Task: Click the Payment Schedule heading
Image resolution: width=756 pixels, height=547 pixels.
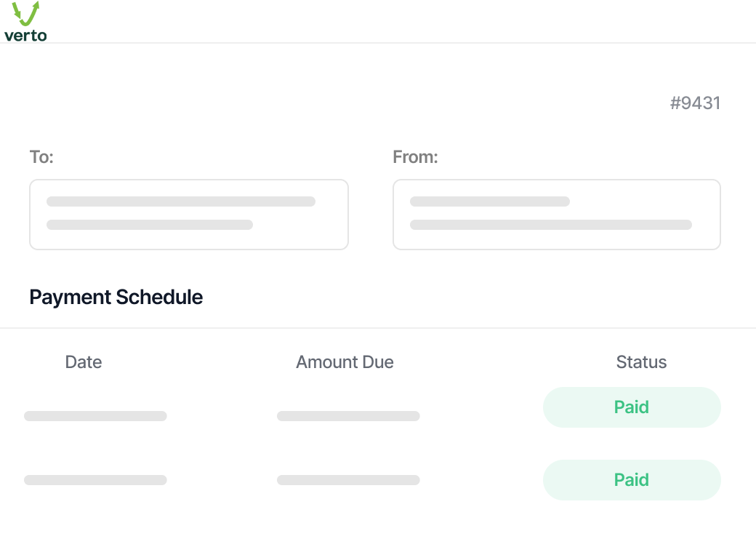Action: [116, 297]
